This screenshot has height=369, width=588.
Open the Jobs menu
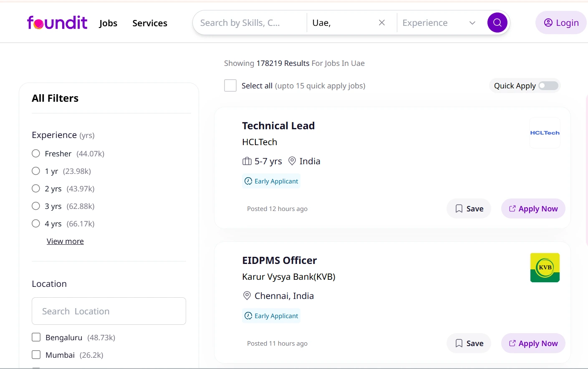coord(108,23)
